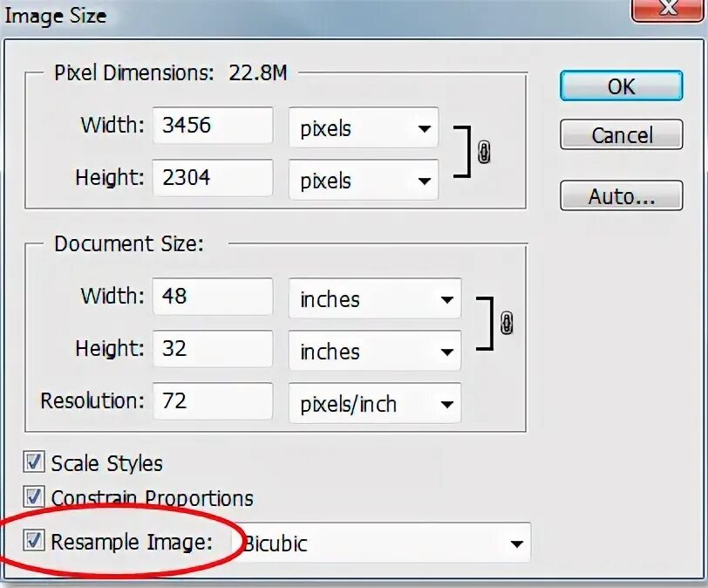This screenshot has width=708, height=588.
Task: Click the Pixel Dimensions: 22.8M label
Action: click(171, 72)
